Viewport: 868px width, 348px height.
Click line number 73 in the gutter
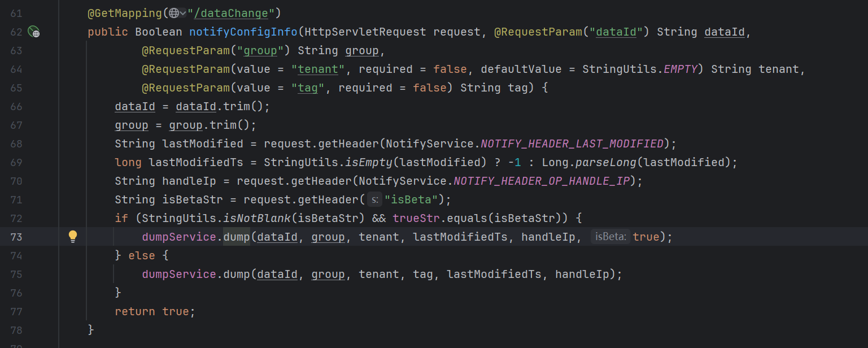click(x=16, y=237)
